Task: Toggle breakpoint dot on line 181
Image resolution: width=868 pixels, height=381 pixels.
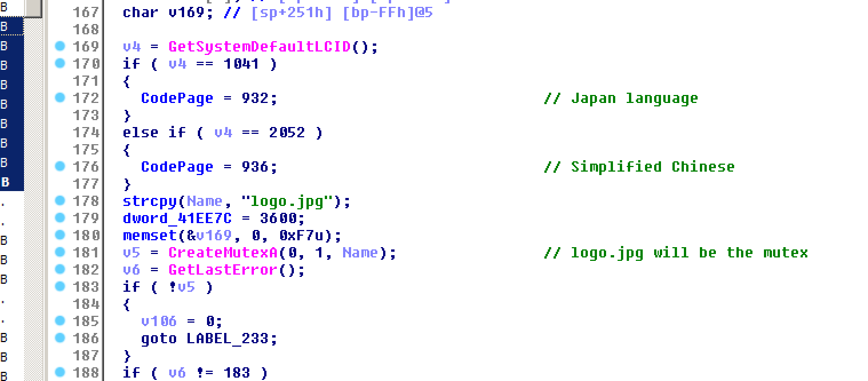Action: [60, 252]
